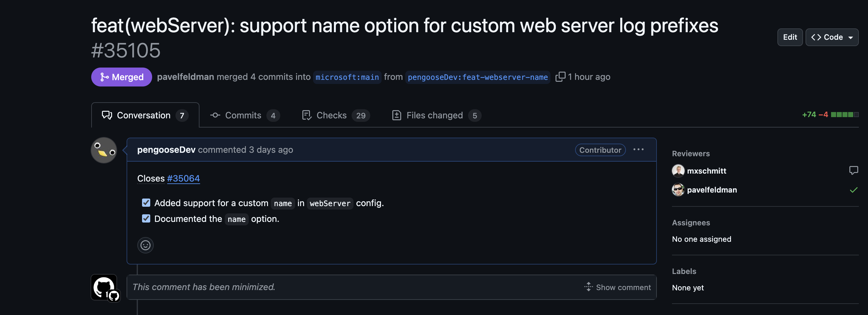Open the pengooseDev:feat-webserver-name branch link
The image size is (868, 315).
478,77
